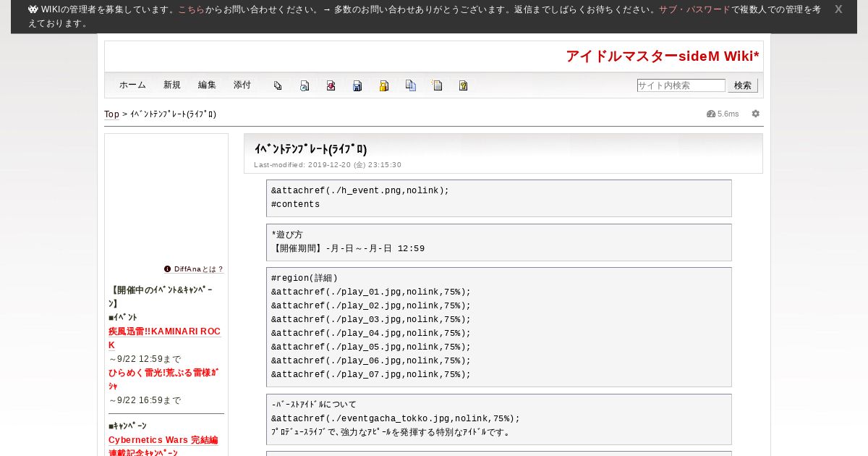Click the ～9/22 12:59まで deadline text

pos(145,359)
